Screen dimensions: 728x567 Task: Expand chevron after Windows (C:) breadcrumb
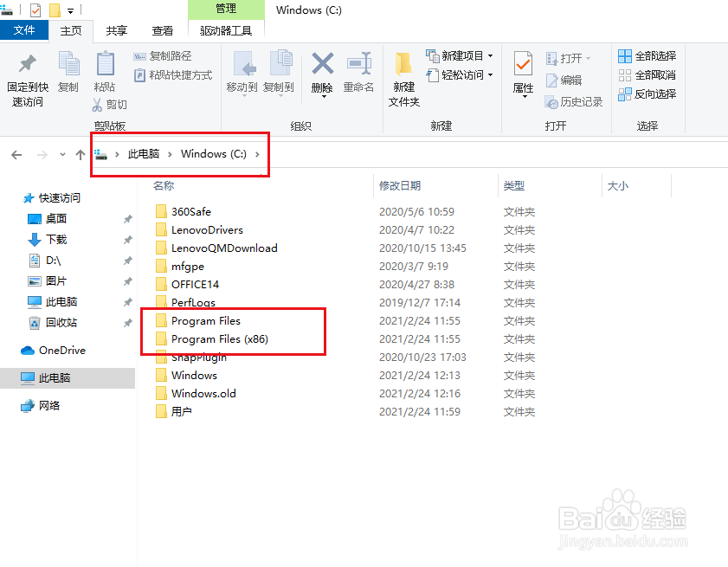click(x=257, y=154)
